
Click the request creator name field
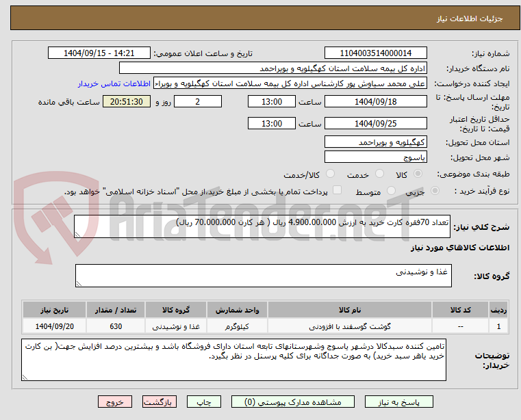pos(290,83)
